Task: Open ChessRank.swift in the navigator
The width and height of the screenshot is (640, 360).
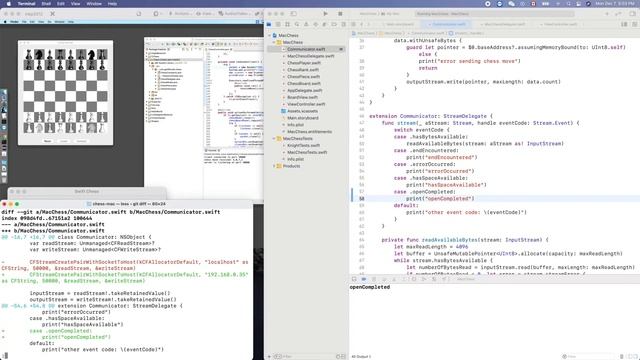Action: [302, 70]
